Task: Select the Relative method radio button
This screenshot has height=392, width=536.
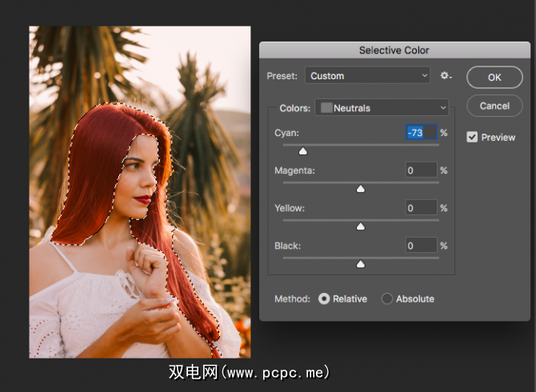Action: pyautogui.click(x=324, y=298)
